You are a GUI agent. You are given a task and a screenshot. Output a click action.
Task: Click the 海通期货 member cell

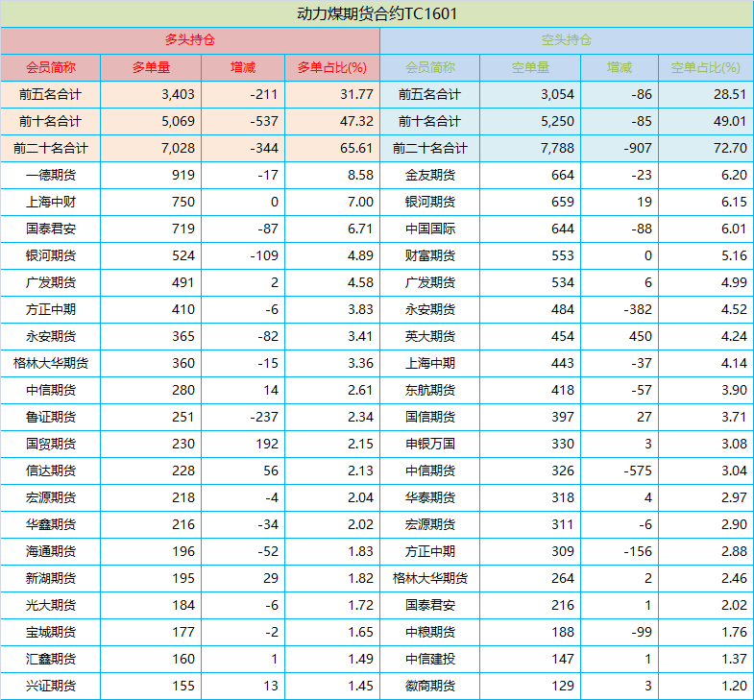[x=51, y=551]
